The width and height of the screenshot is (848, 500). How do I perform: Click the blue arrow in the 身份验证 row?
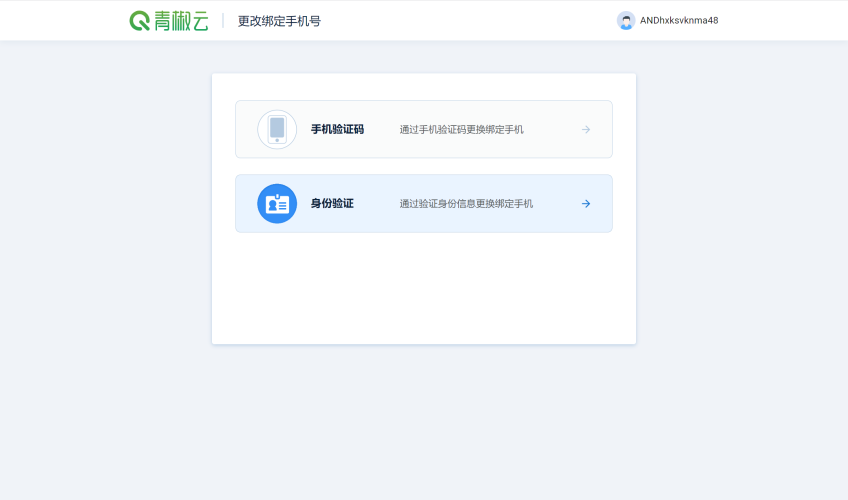coord(586,204)
